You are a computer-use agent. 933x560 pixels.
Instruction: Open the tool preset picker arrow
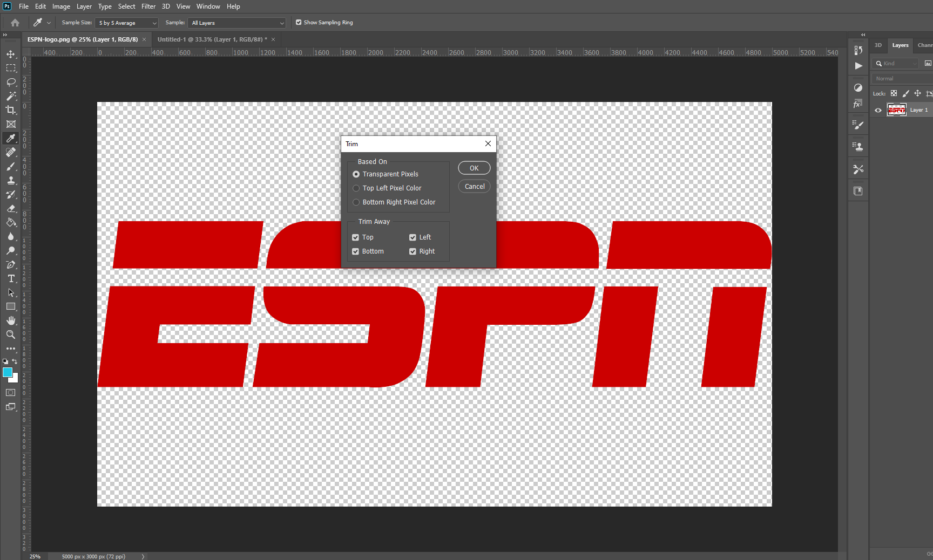coord(49,23)
